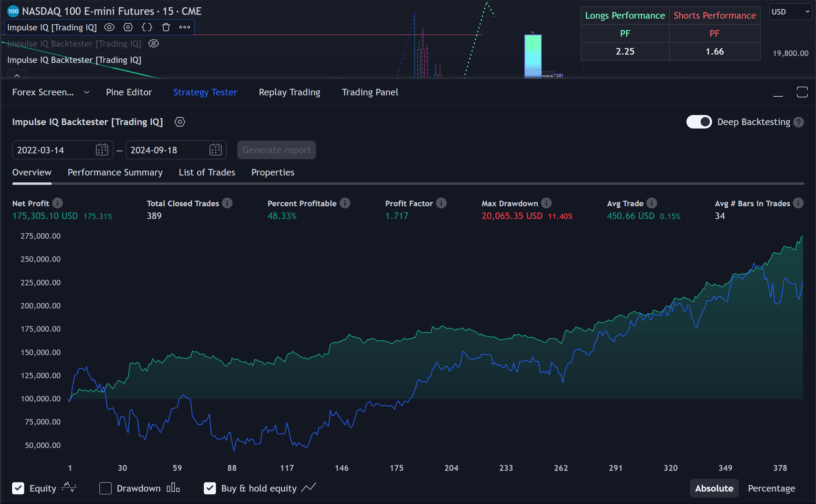The width and height of the screenshot is (816, 504).
Task: Open the Performance Summary tab
Action: coord(115,172)
